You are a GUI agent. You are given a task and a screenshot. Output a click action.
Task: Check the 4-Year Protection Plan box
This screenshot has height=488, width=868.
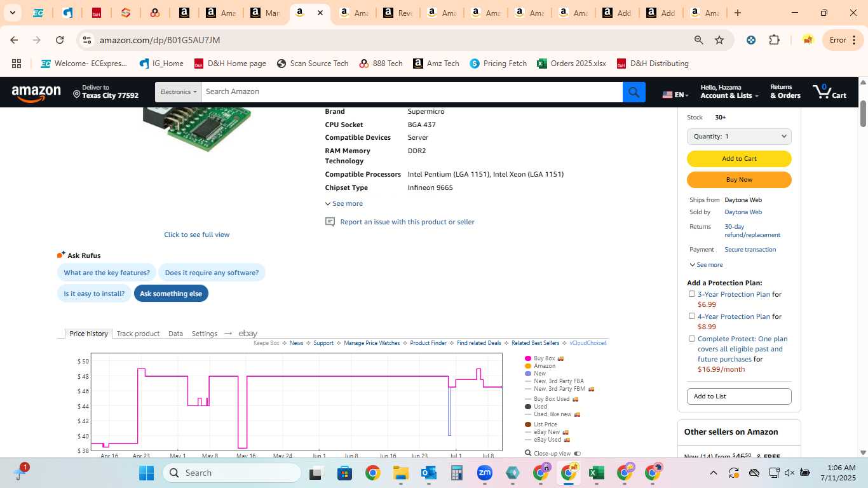coord(692,316)
